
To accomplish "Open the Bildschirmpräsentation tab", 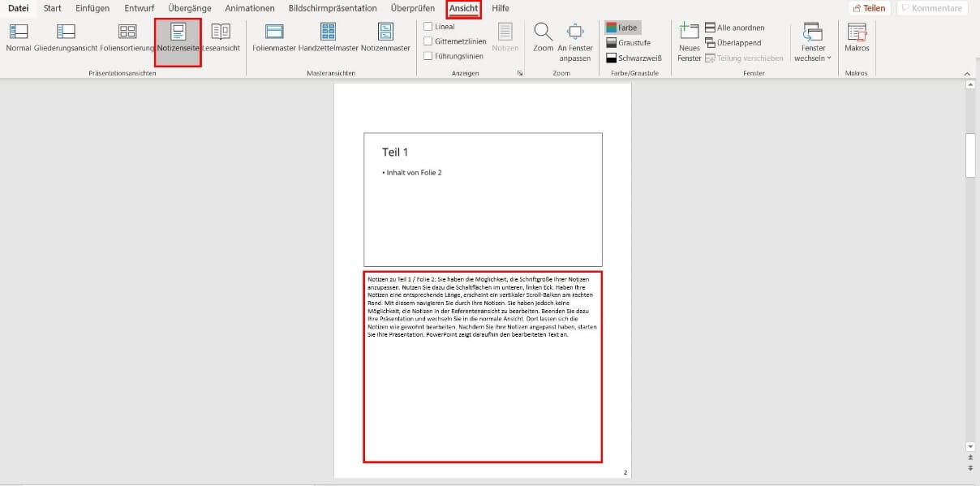I will pos(333,8).
